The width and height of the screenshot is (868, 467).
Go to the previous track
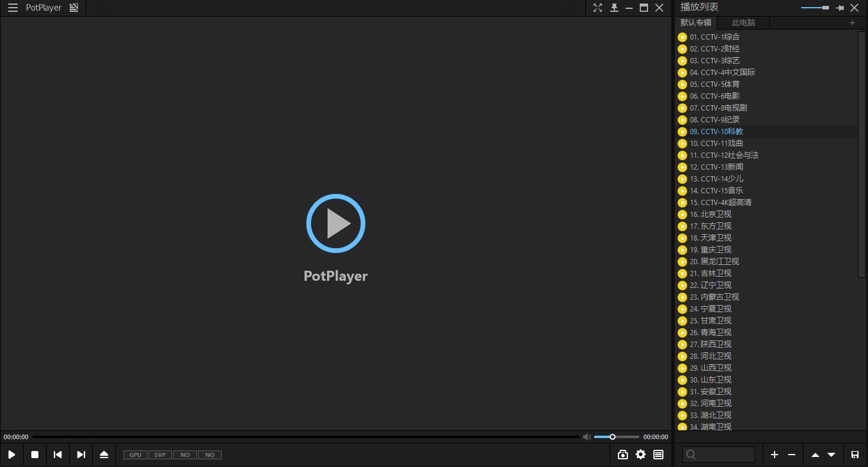tap(57, 455)
